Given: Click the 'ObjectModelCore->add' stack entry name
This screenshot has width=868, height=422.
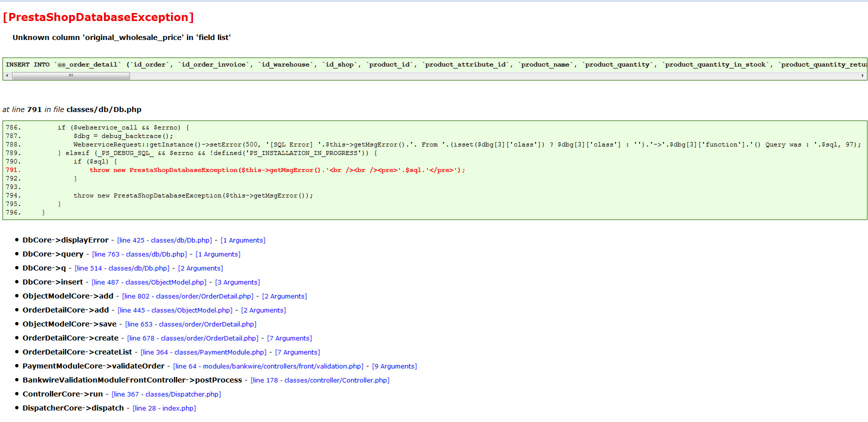Looking at the screenshot, I should pyautogui.click(x=68, y=296).
